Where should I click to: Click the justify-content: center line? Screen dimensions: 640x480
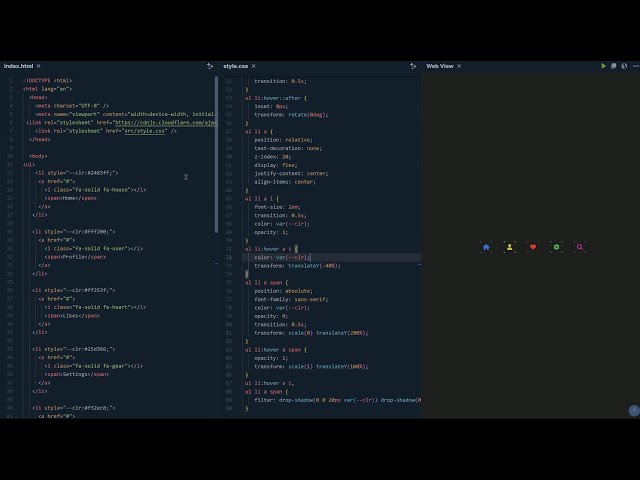coord(291,173)
